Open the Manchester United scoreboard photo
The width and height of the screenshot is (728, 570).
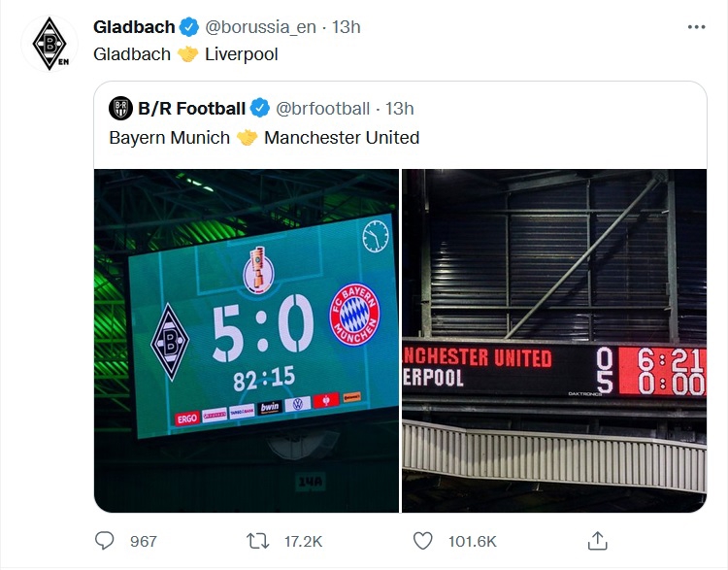pos(554,340)
